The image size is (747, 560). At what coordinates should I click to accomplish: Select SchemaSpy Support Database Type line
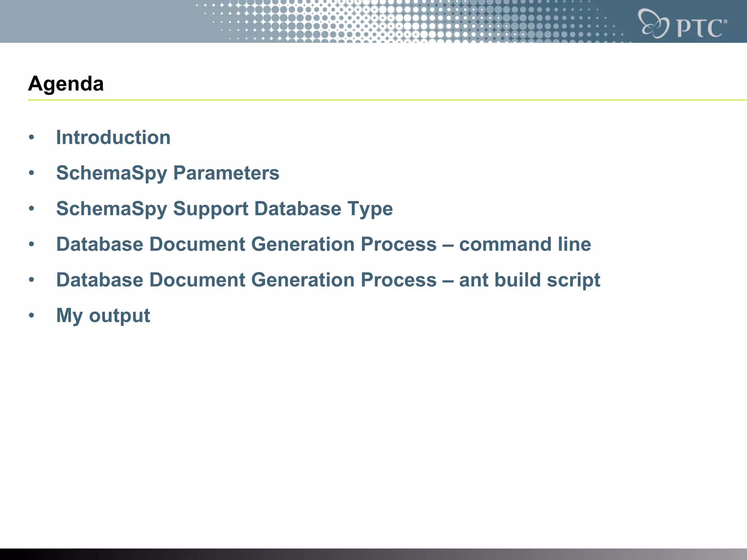point(224,209)
